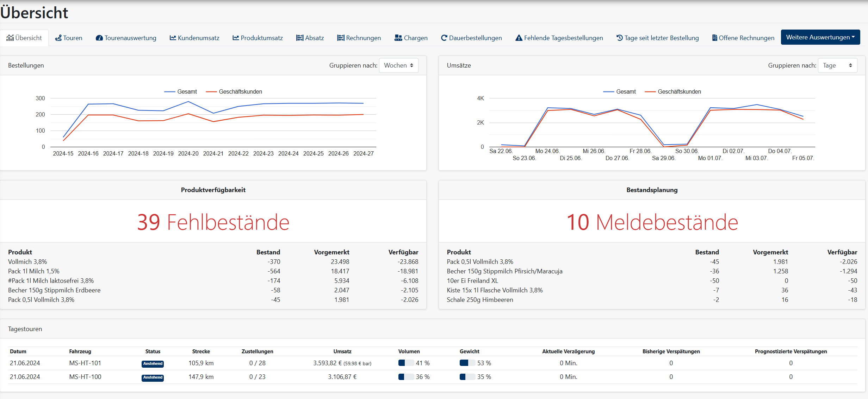Click Kiste 15x 1l Flasche Vollmilch 3,8%
Screen dimensions: 868x399
[495, 290]
